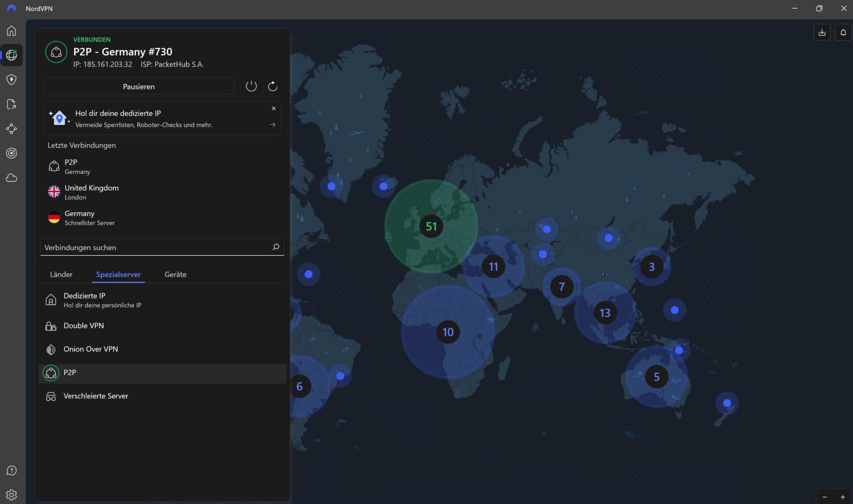Open the settings gear icon
Screen dimensions: 853x504
12,495
